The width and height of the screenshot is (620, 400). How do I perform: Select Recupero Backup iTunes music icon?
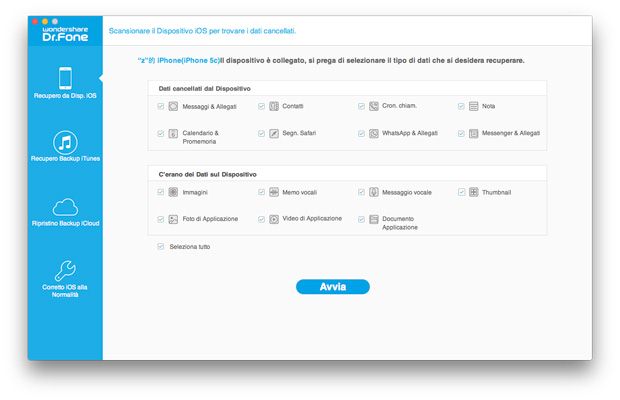64,142
